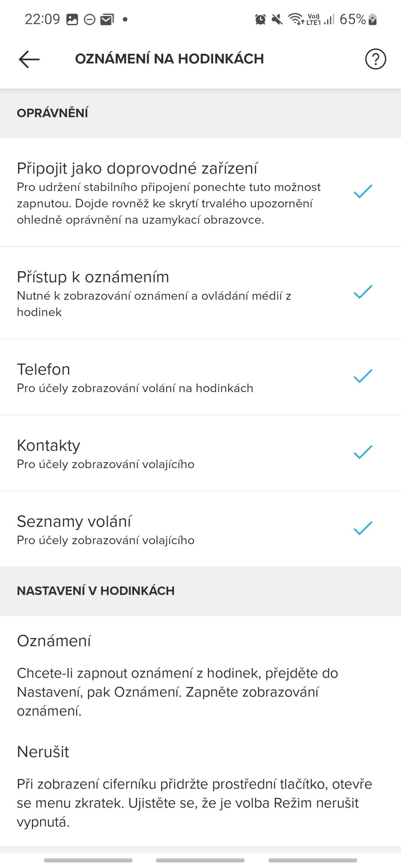
Task: Select the Telefon permission row
Action: coord(200,377)
